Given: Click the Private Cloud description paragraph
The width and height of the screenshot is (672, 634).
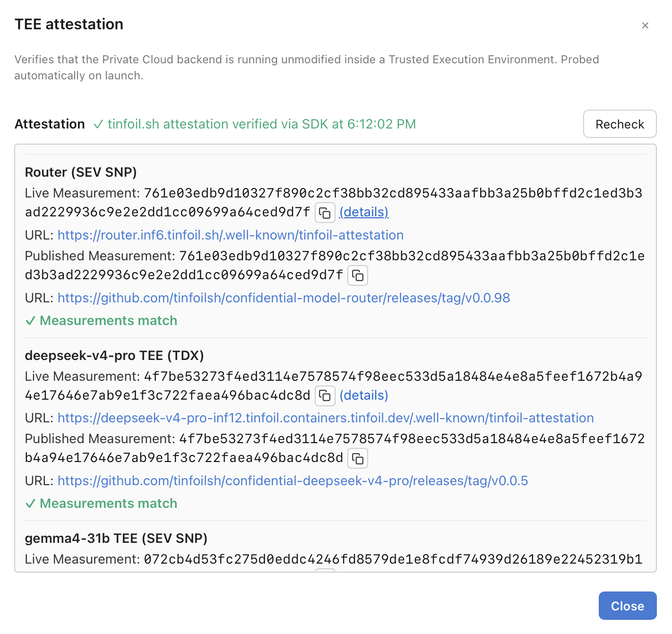Looking at the screenshot, I should point(307,68).
